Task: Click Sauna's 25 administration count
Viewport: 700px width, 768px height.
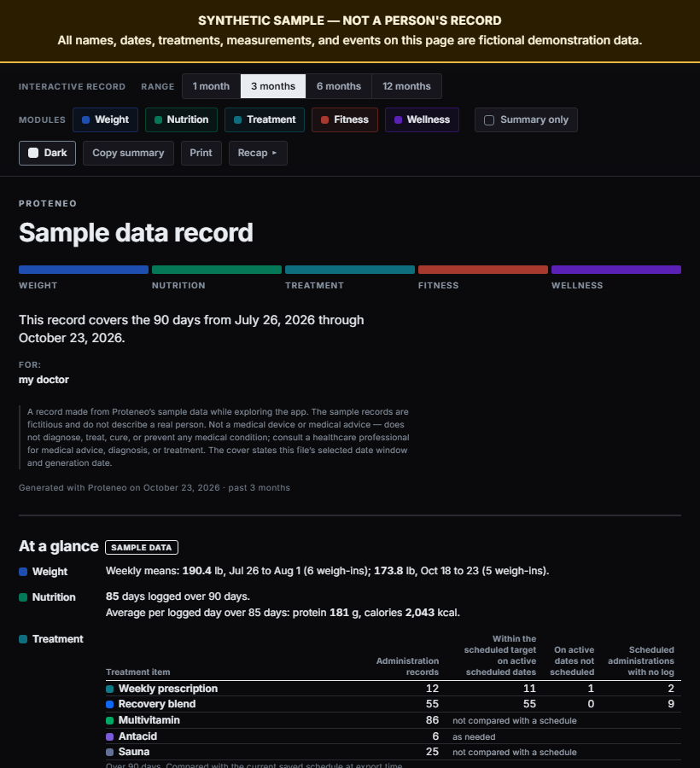Action: pos(432,751)
